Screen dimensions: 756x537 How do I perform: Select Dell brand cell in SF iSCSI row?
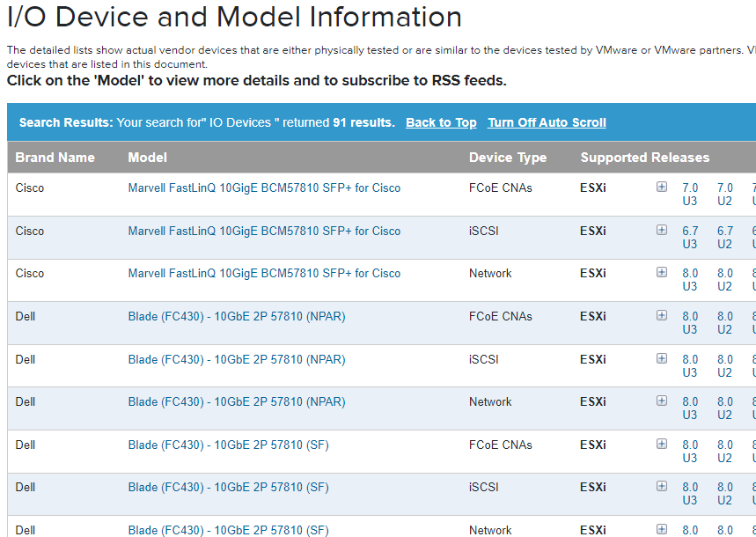point(25,488)
